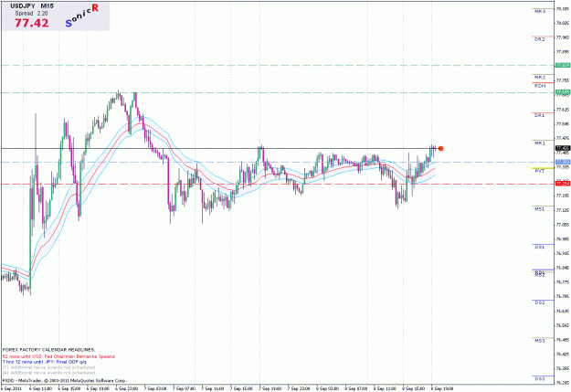Screen dimensions: 571x392
Task: Click the 7 Sep 11:00 time axis label
Action: click(x=213, y=389)
